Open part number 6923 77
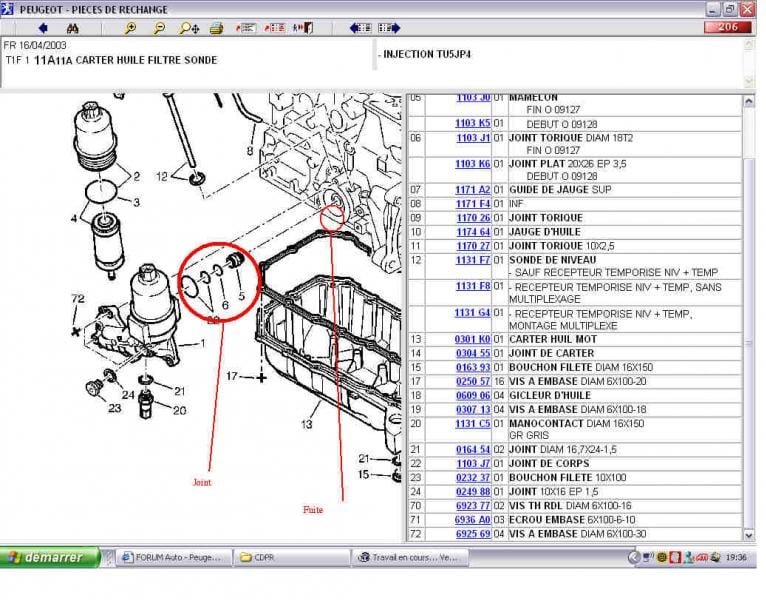Screen dimensions: 766x600 click(473, 506)
